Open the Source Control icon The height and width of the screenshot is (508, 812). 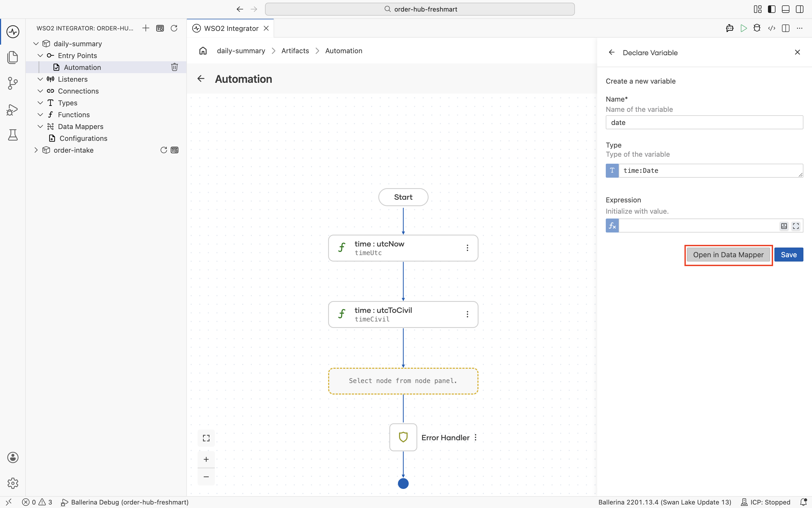[13, 83]
